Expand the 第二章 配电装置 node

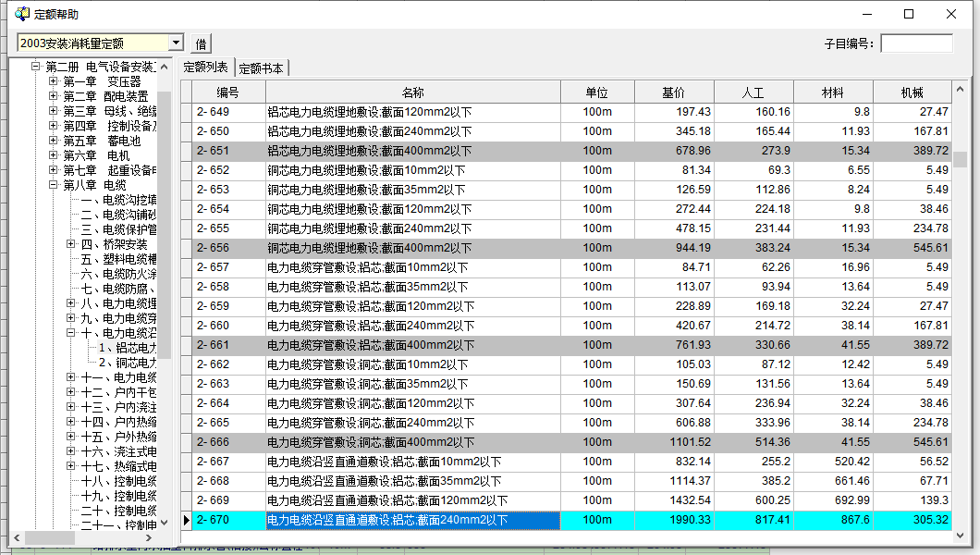(x=53, y=96)
